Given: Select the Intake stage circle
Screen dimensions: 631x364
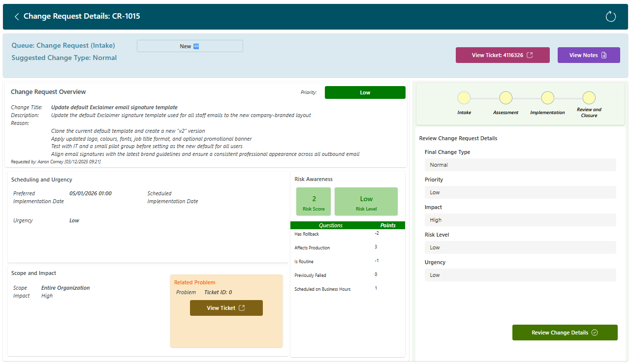Looking at the screenshot, I should pos(464,98).
